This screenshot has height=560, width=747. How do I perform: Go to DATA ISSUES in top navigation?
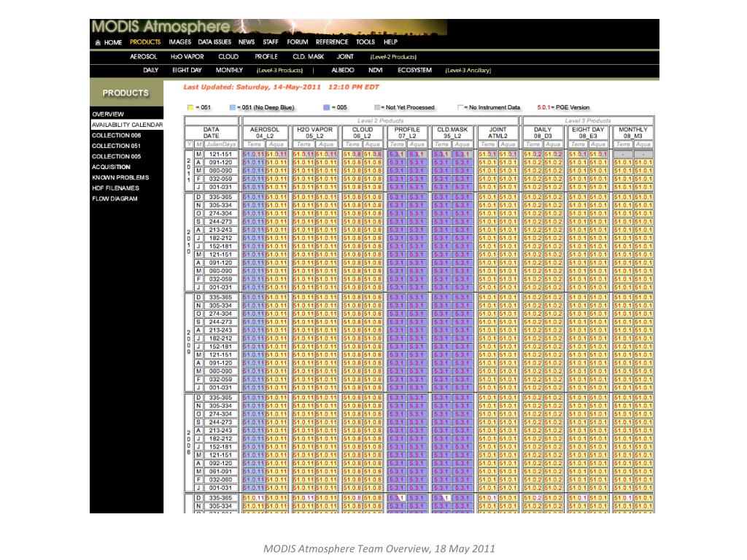tap(214, 42)
